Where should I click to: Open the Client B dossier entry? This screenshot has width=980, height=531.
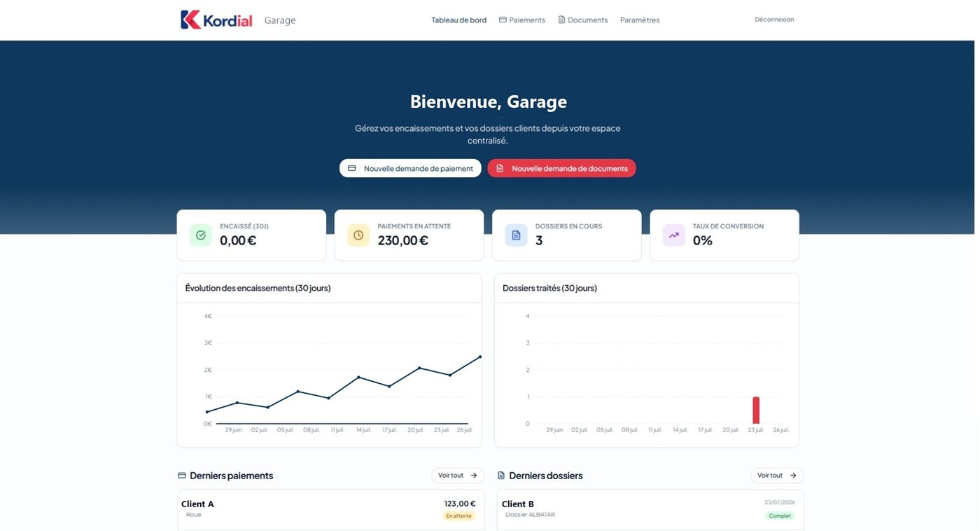pyautogui.click(x=650, y=510)
